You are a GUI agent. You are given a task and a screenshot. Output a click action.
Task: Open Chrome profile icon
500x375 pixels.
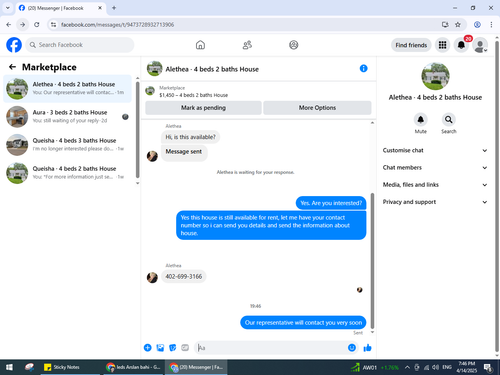tap(477, 25)
